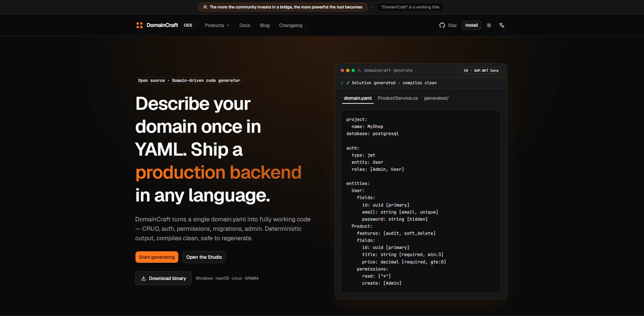Click the Start generating button

(x=157, y=257)
